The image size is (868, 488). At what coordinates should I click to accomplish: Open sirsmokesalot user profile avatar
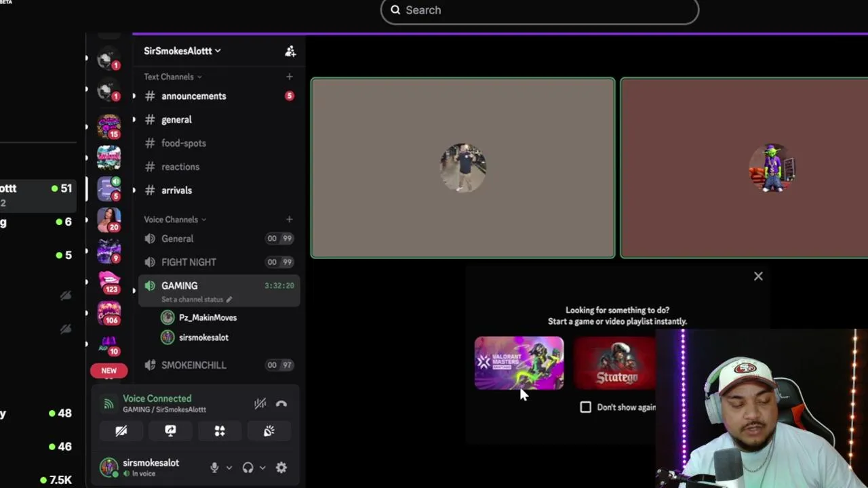(108, 467)
